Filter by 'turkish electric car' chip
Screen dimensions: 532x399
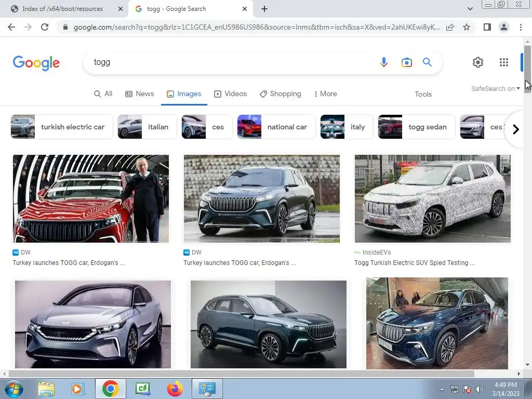(62, 127)
